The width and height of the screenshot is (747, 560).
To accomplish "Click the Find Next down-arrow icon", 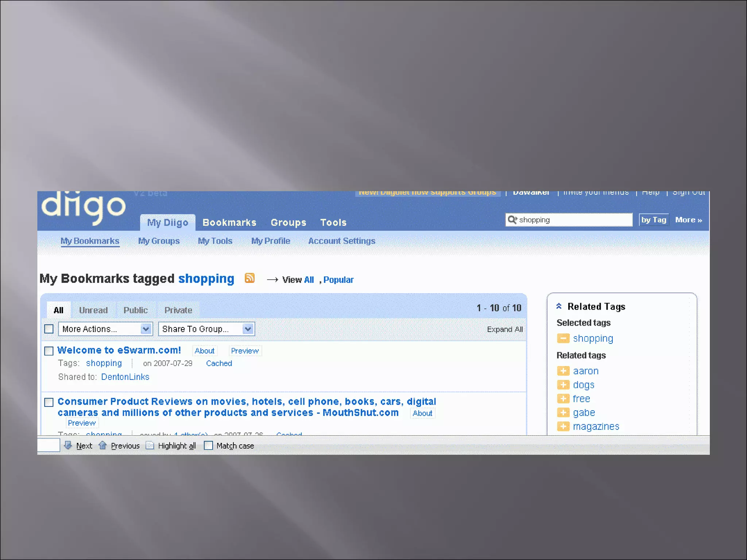I will 68,445.
